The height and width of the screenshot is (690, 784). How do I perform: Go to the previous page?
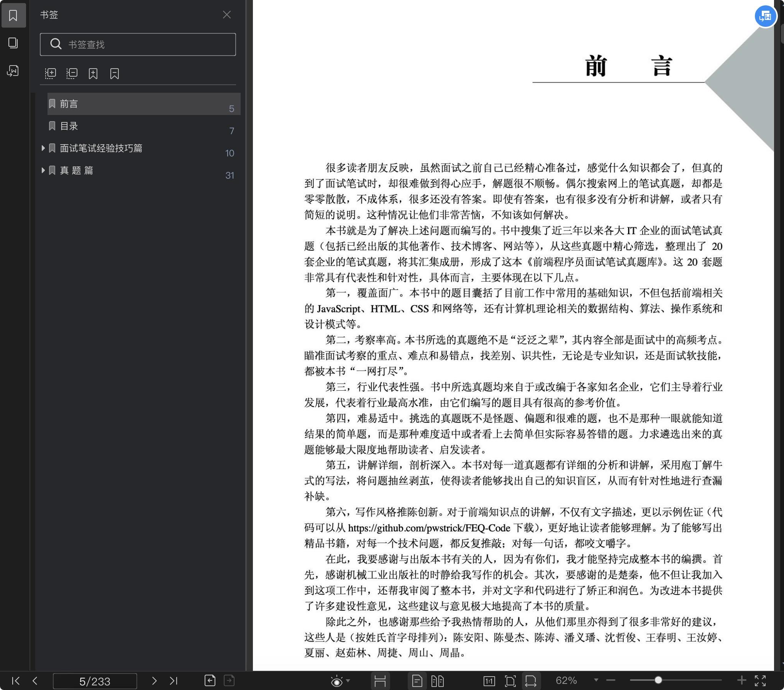pos(35,681)
